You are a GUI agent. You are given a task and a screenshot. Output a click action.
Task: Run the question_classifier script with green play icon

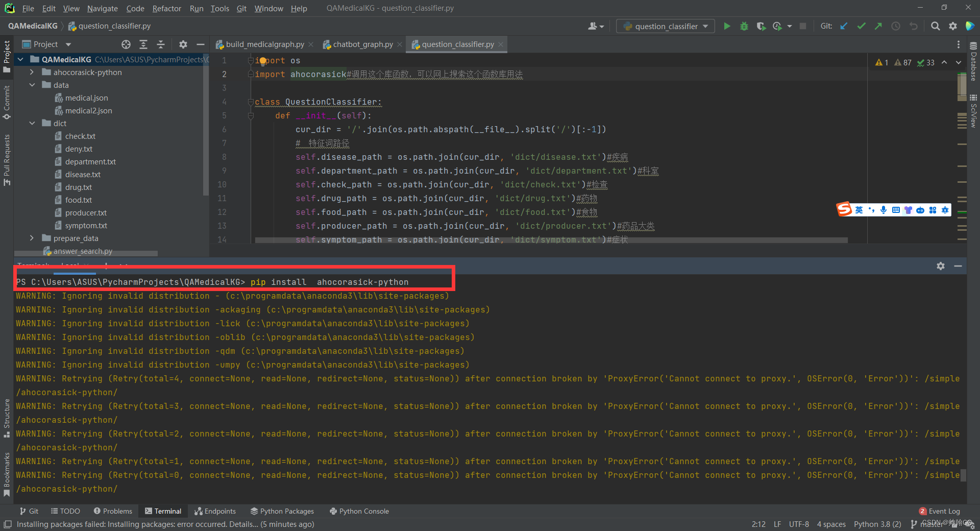tap(727, 26)
